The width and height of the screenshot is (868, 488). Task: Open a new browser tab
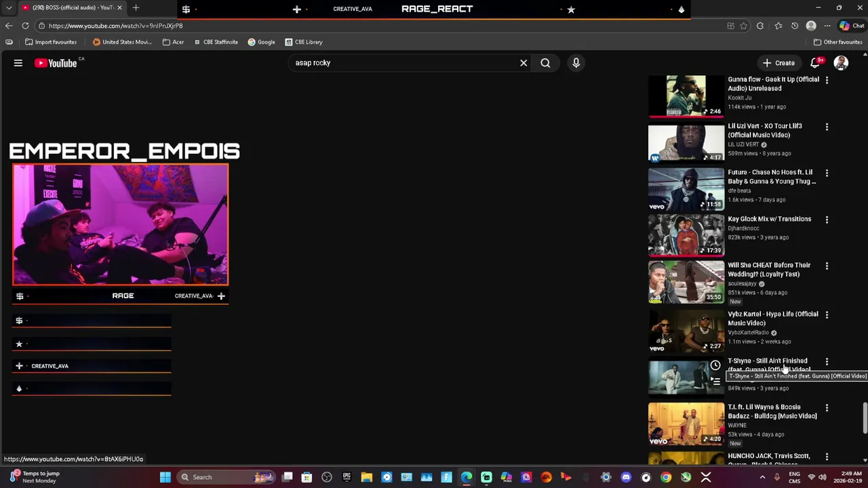(x=136, y=7)
